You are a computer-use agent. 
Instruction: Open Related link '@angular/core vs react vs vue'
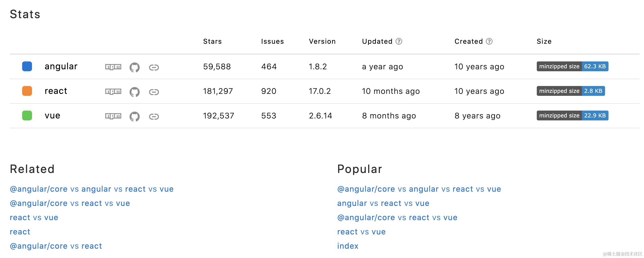[x=70, y=203]
